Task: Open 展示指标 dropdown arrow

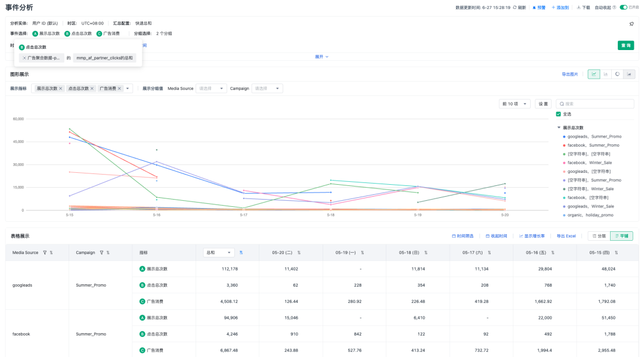Action: pos(128,89)
